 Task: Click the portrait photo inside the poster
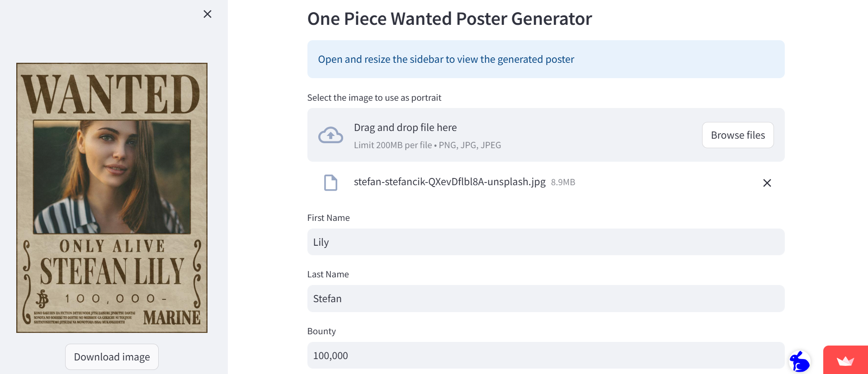tap(112, 177)
